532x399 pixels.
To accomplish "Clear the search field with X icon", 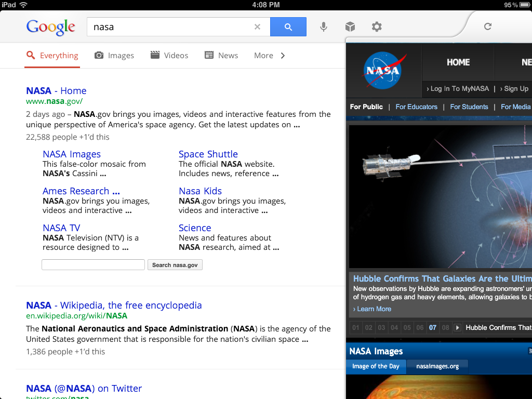I will (257, 27).
